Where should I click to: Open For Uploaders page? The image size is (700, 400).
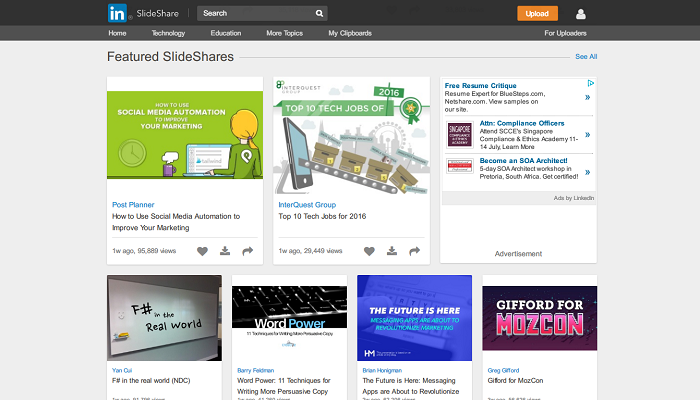point(565,33)
